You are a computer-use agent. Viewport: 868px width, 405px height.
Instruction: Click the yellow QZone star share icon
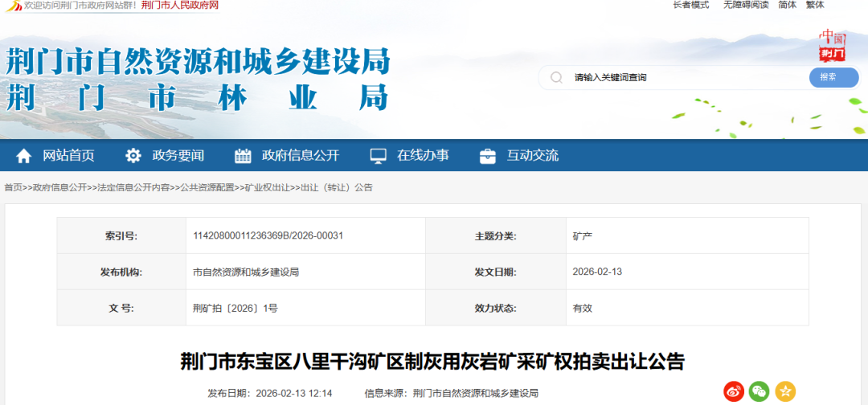pyautogui.click(x=784, y=391)
